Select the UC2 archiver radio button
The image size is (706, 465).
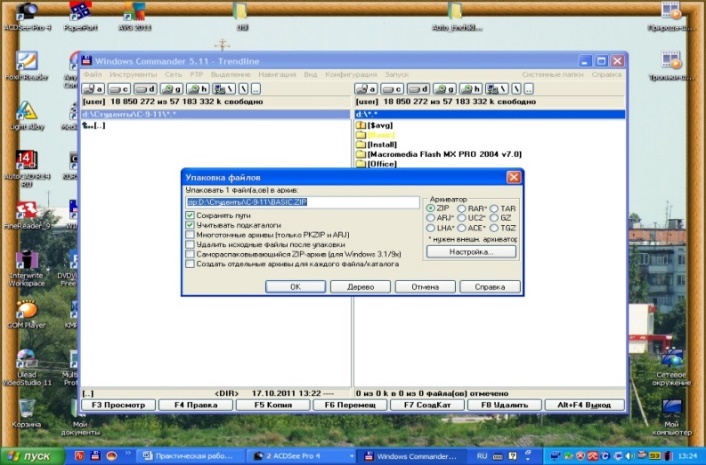(462, 218)
